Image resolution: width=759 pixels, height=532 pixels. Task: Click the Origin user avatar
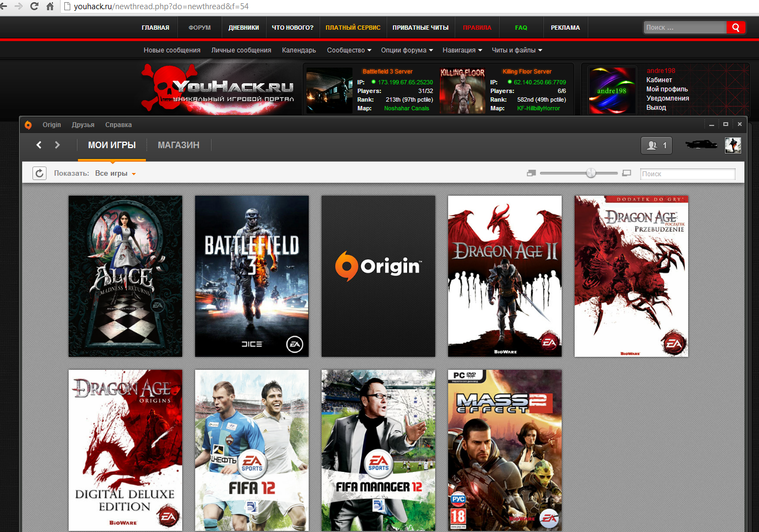pos(733,145)
